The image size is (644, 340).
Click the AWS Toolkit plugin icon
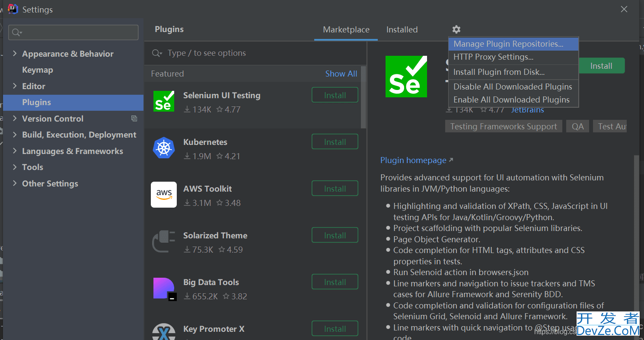tap(164, 195)
